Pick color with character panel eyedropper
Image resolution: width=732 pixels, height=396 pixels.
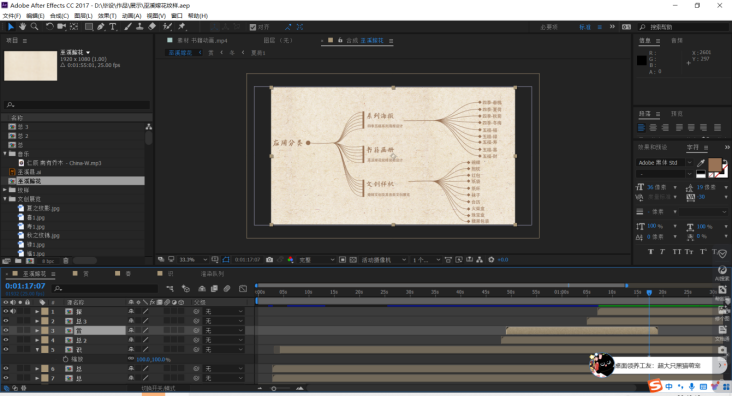pos(701,163)
